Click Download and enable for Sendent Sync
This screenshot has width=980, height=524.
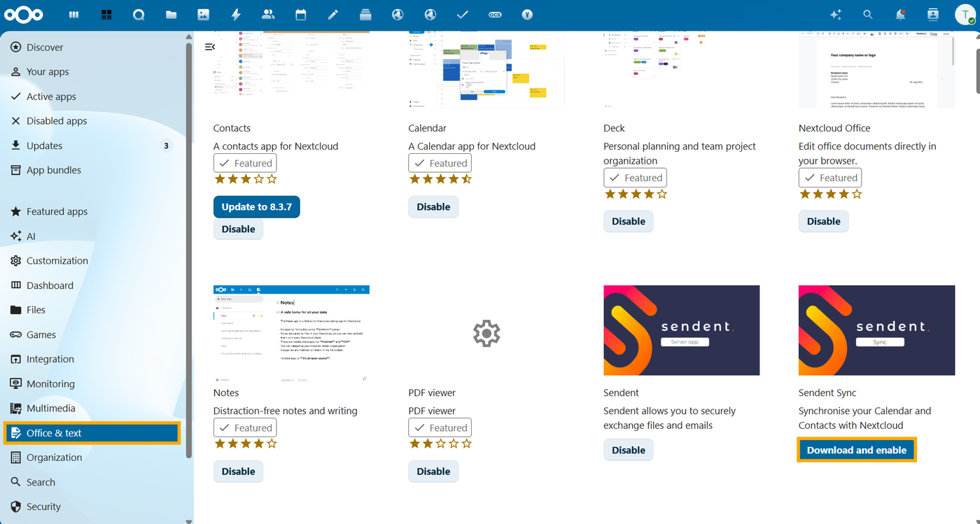tap(857, 450)
